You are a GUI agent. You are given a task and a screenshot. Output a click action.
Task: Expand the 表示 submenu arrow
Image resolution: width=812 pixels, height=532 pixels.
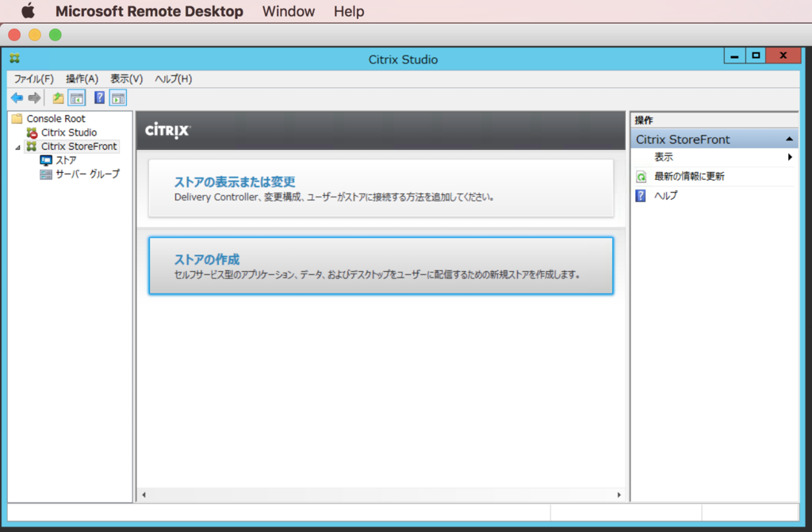point(790,157)
